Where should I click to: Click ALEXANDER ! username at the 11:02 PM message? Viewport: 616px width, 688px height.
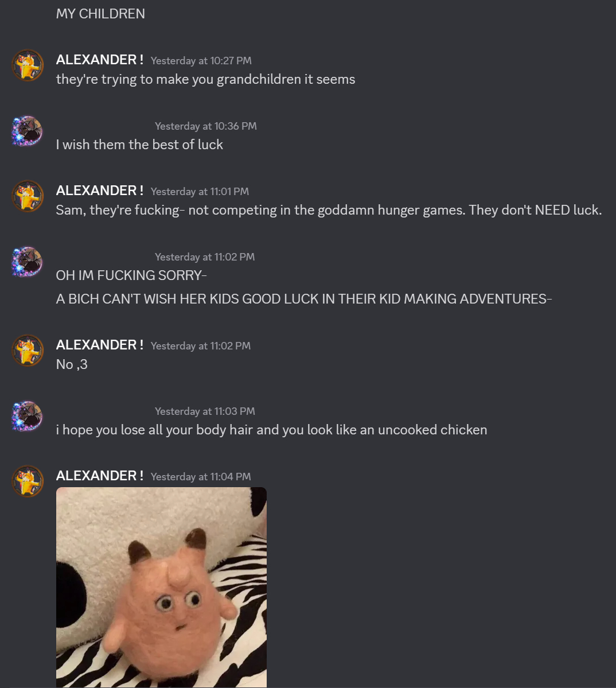100,345
